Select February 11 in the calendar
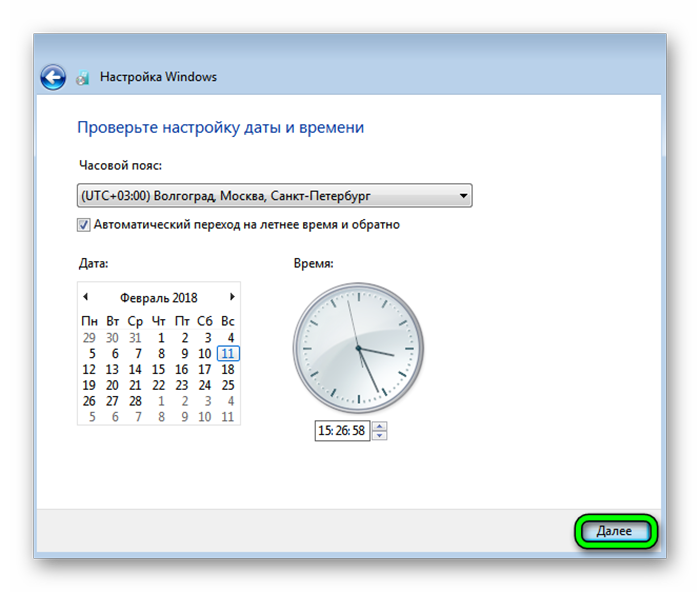This screenshot has height=592, width=700. (228, 354)
